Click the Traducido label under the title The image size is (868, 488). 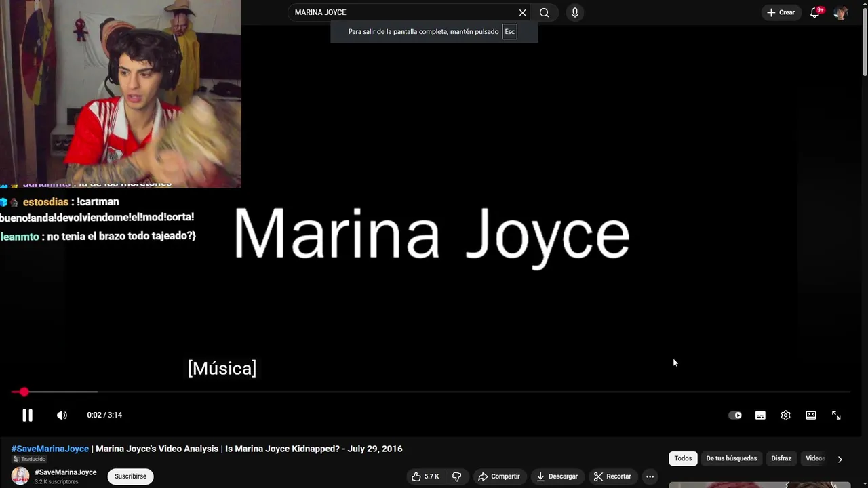(x=28, y=459)
